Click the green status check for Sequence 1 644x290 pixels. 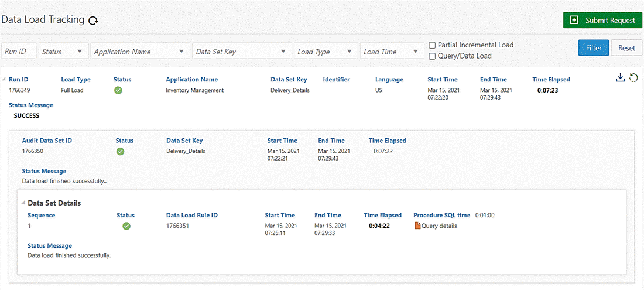pyautogui.click(x=126, y=226)
